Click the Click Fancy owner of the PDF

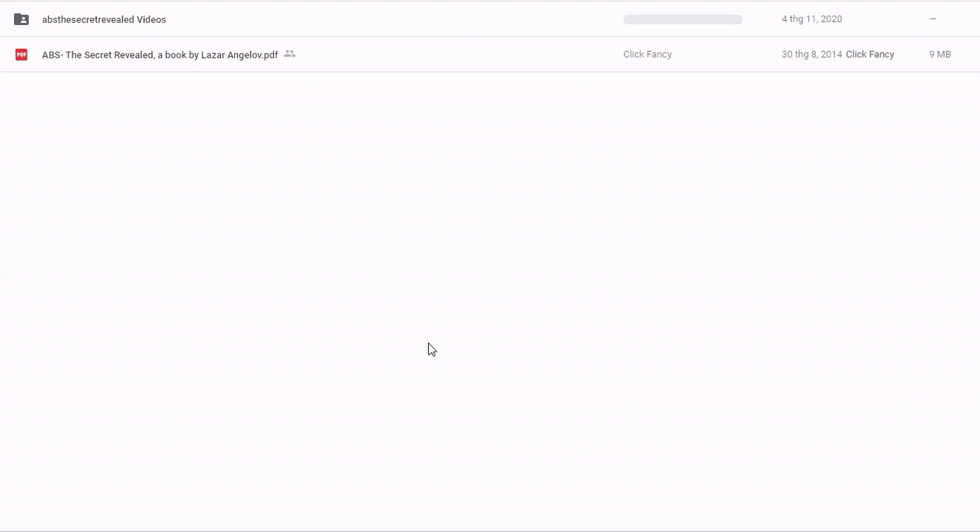point(647,54)
